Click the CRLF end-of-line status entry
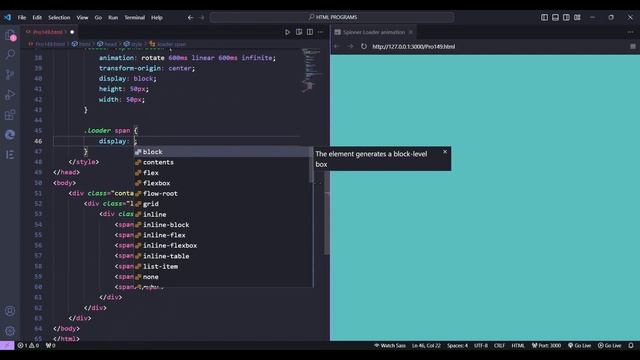 click(500, 346)
